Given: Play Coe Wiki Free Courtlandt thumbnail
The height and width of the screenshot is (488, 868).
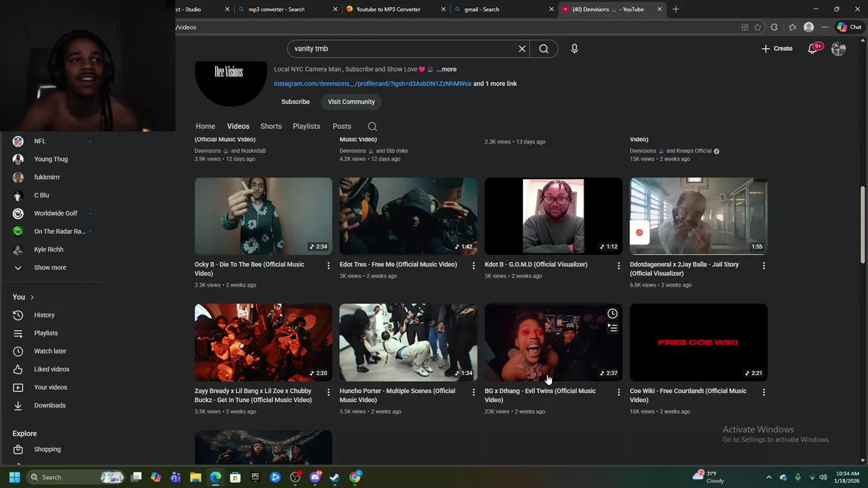Looking at the screenshot, I should point(698,342).
